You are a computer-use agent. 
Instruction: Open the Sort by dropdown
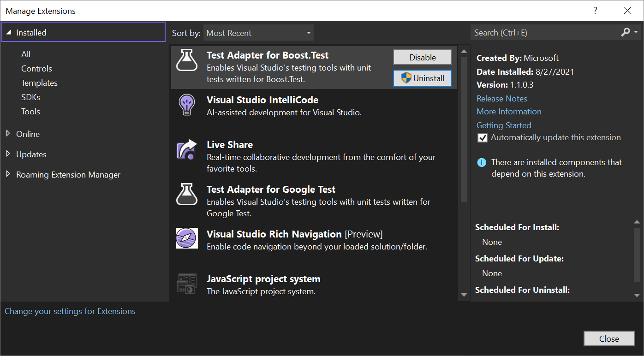coord(258,32)
